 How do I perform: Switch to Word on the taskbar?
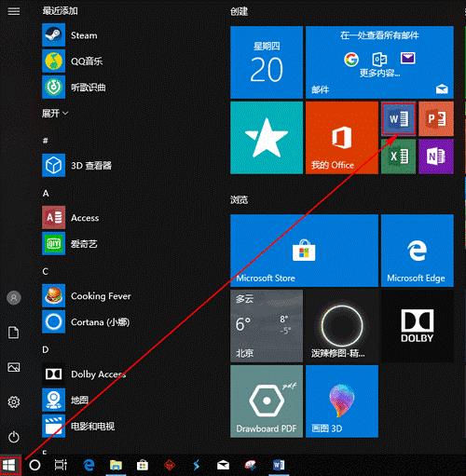tap(279, 465)
